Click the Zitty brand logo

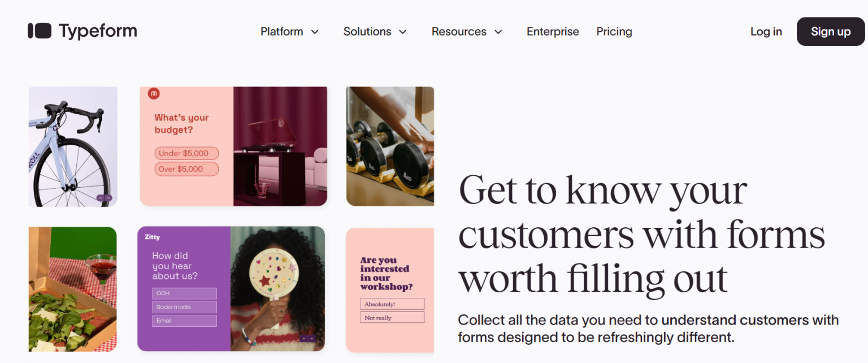pyautogui.click(x=153, y=237)
